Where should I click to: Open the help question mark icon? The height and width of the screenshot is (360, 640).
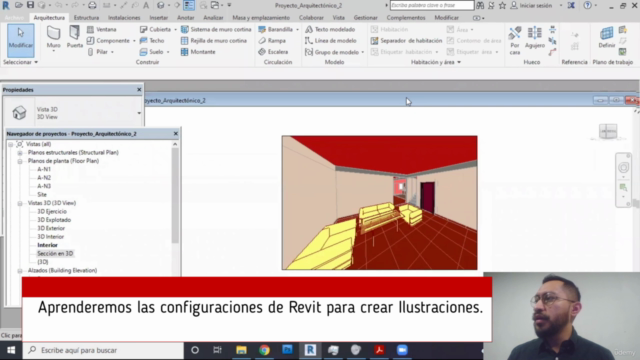pyautogui.click(x=588, y=5)
